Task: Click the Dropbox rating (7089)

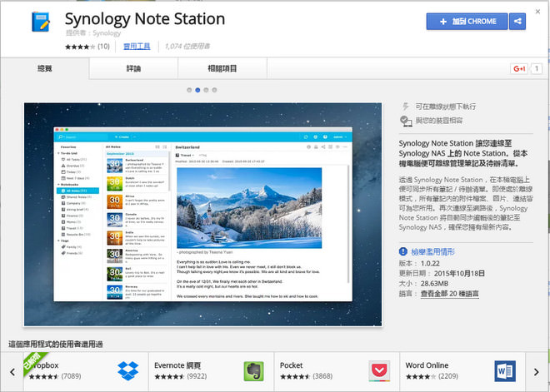Action: (55, 376)
